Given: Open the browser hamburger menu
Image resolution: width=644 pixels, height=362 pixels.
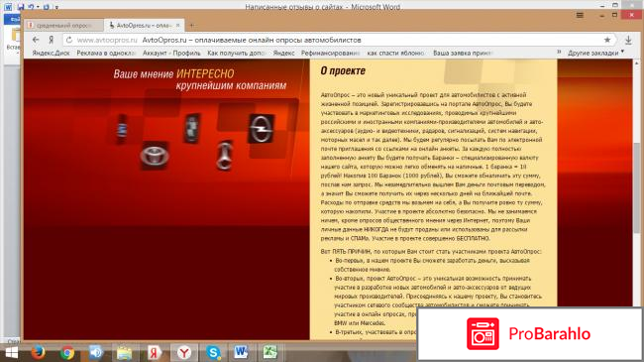Looking at the screenshot, I should [x=580, y=15].
